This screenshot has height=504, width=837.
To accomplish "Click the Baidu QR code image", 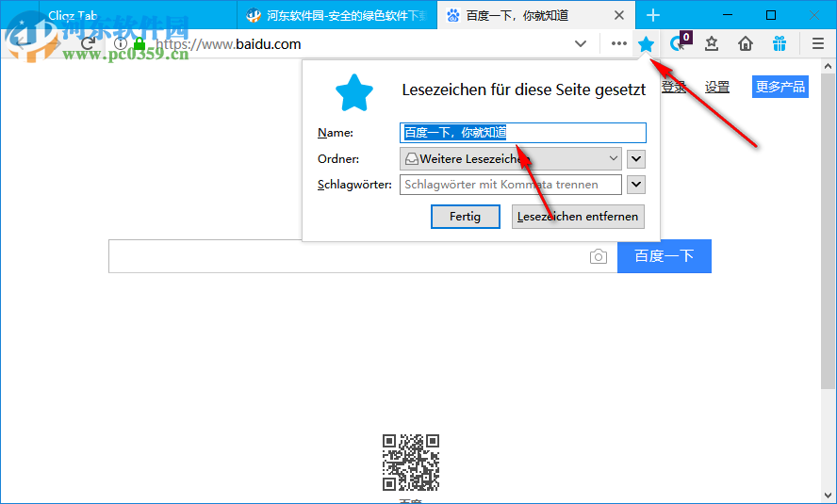I will 411,463.
